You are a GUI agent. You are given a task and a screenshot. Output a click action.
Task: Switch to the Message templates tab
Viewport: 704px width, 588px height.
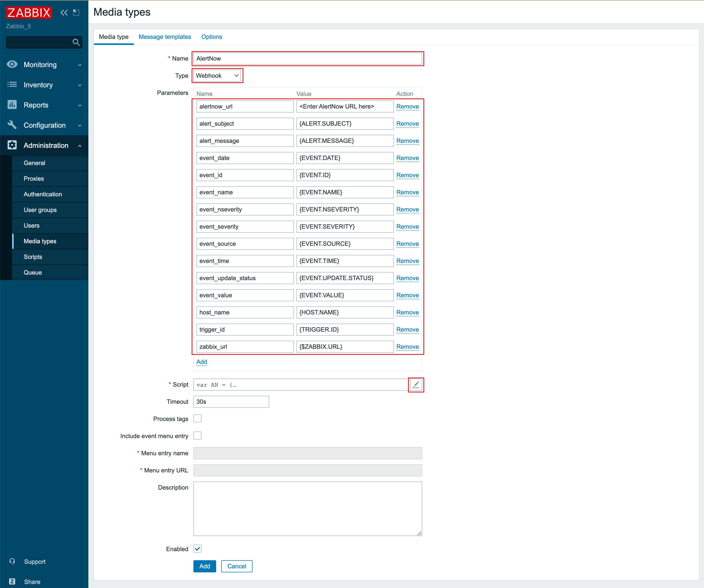click(x=165, y=37)
